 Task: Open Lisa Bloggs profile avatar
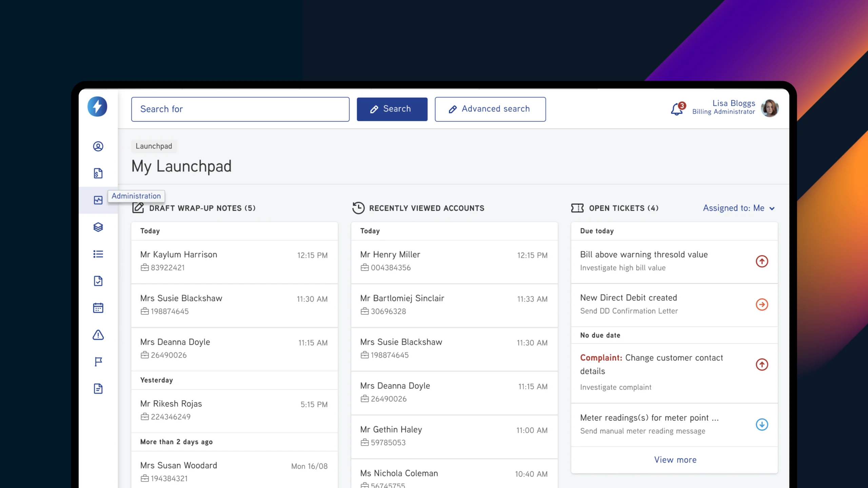point(769,108)
